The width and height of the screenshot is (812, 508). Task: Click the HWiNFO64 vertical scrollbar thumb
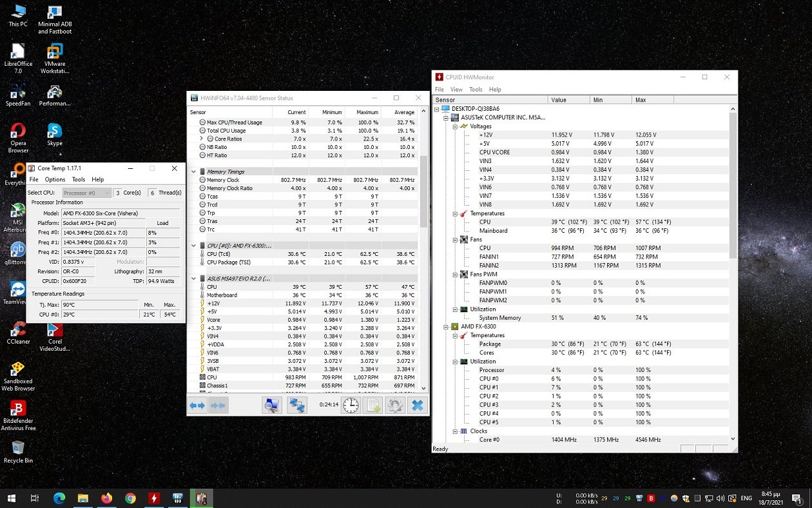(423, 191)
